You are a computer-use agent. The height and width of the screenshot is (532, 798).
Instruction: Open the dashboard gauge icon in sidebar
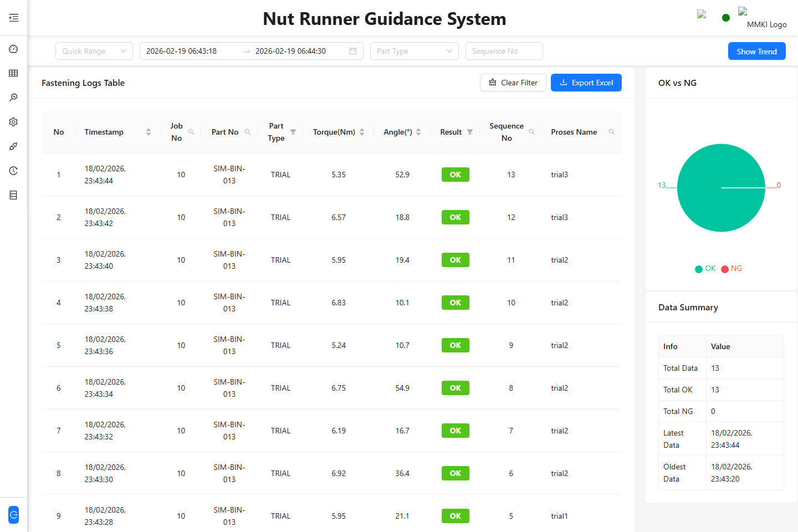[x=14, y=49]
